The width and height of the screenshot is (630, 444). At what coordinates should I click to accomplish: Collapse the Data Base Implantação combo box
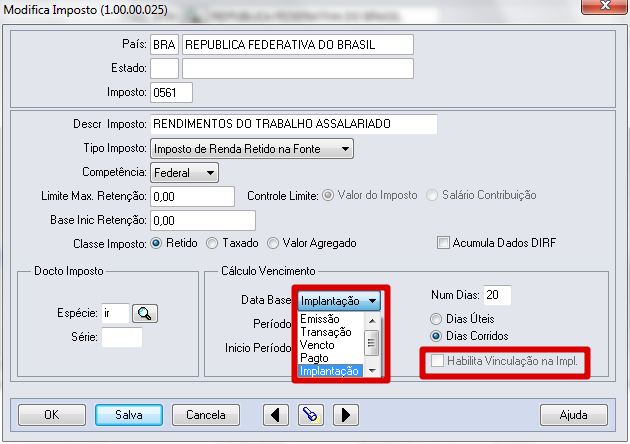(372, 299)
